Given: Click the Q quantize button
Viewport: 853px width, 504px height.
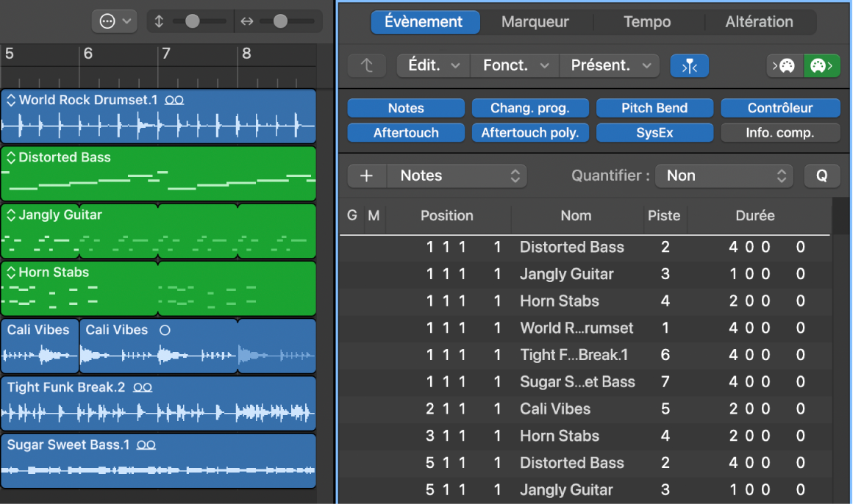Looking at the screenshot, I should pos(821,176).
